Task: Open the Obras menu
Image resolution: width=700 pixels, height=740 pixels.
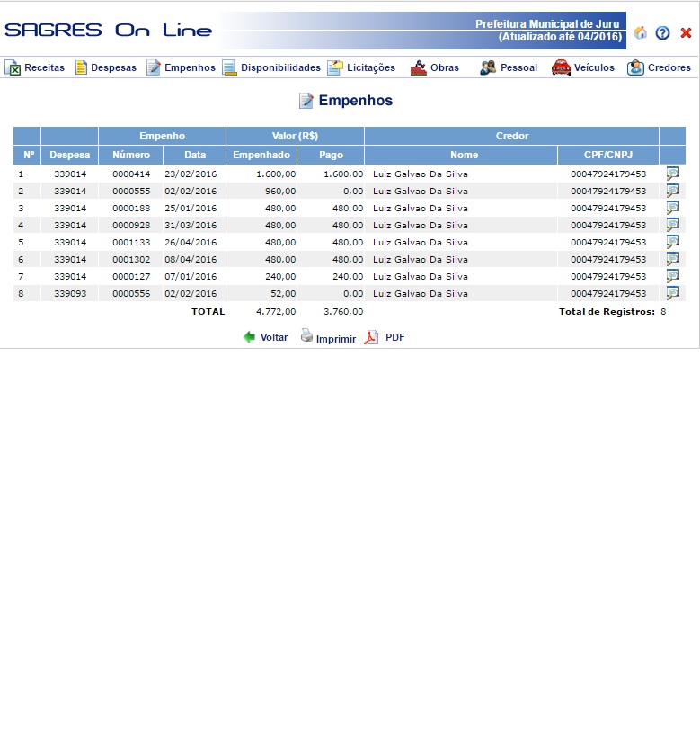Action: (435, 67)
